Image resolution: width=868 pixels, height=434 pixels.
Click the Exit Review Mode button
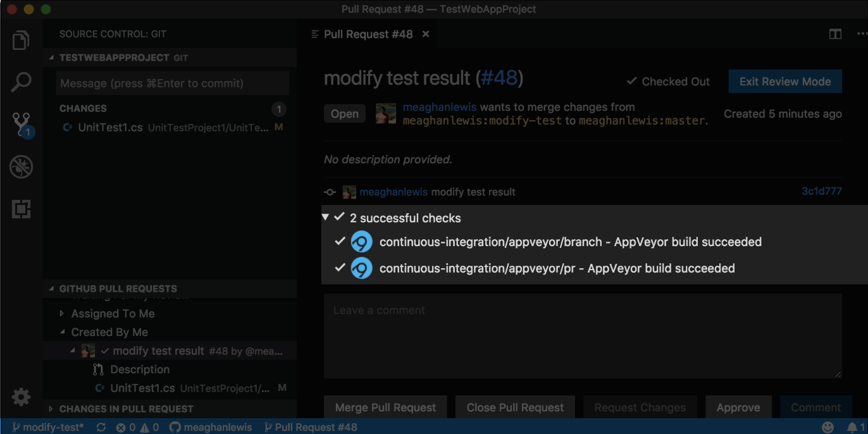click(x=784, y=82)
